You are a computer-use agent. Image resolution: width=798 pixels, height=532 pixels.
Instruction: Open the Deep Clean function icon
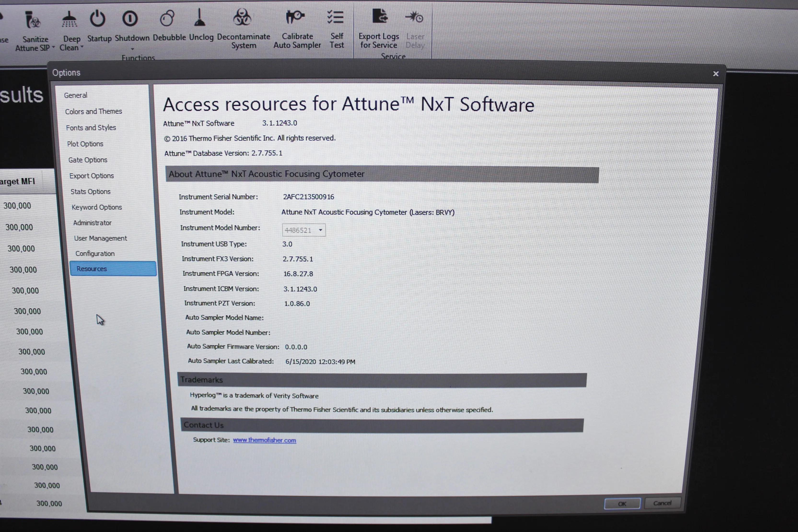(70, 19)
